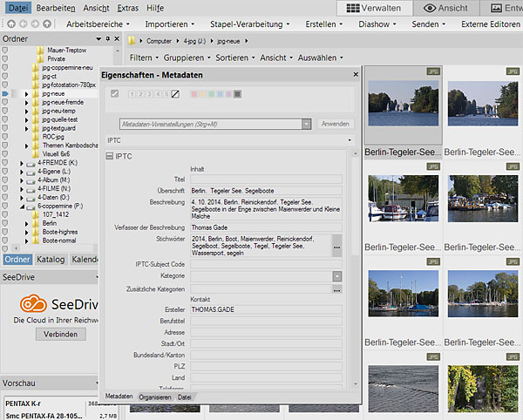
Task: Toggle the tagged checkbox in Metadaten panel
Action: pyautogui.click(x=115, y=94)
